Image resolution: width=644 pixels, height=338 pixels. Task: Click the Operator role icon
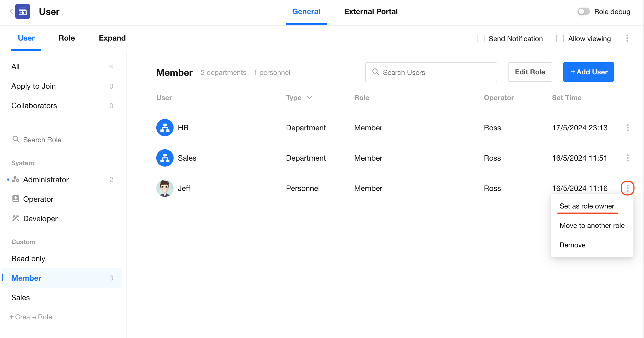pyautogui.click(x=16, y=199)
